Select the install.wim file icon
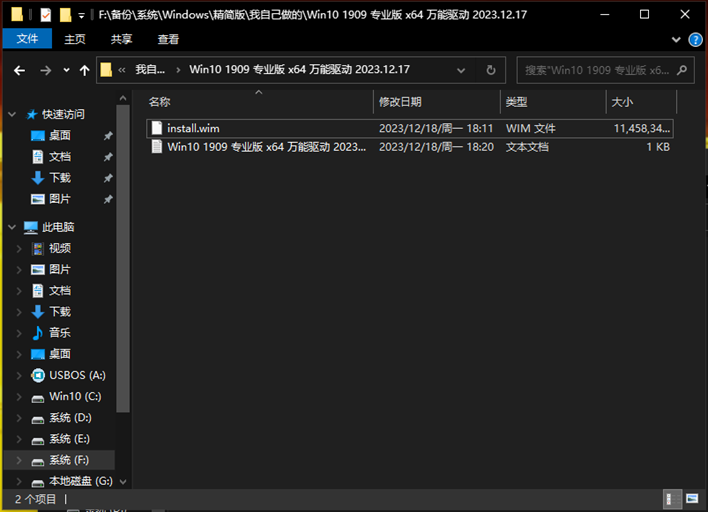Image resolution: width=708 pixels, height=512 pixels. point(156,128)
